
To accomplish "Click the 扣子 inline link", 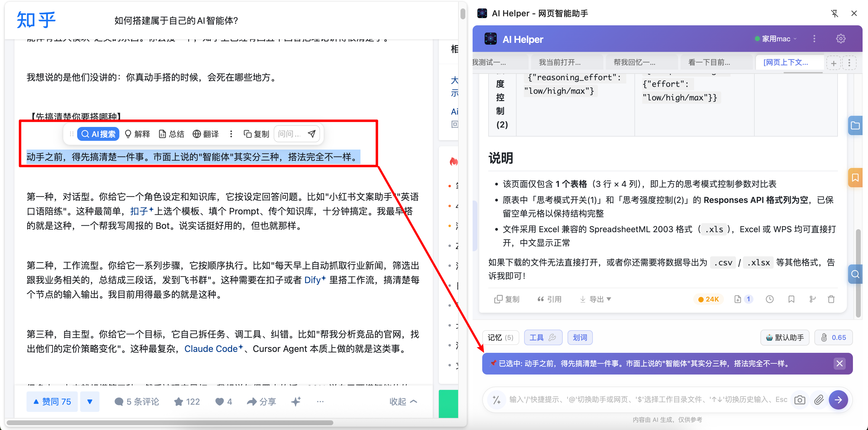I will coord(142,211).
